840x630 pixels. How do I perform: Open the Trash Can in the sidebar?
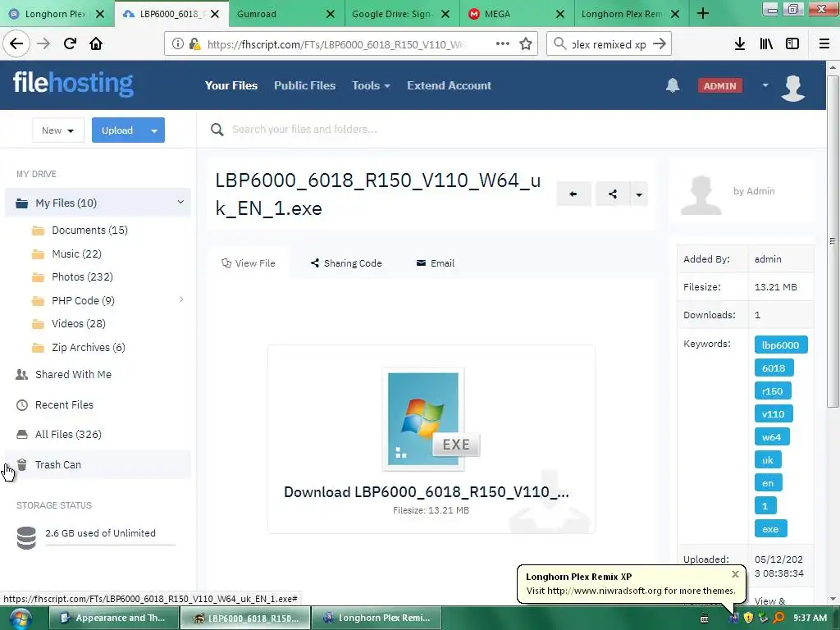click(x=98, y=464)
